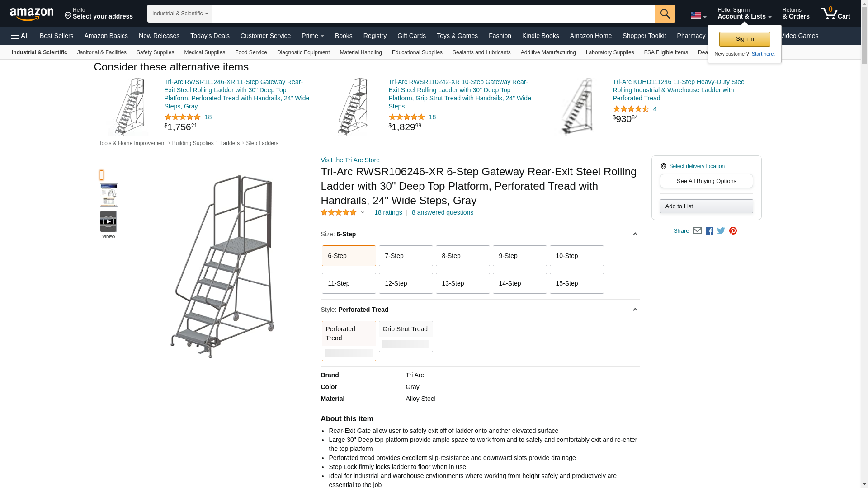Screen dimensions: 868x488
Task: Open the 8 answered questions link
Action: pyautogui.click(x=442, y=212)
